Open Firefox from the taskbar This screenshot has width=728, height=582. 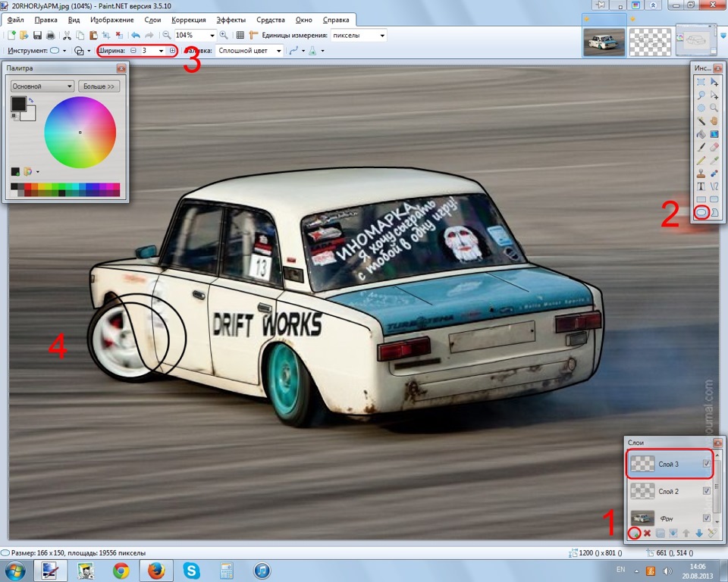[156, 571]
